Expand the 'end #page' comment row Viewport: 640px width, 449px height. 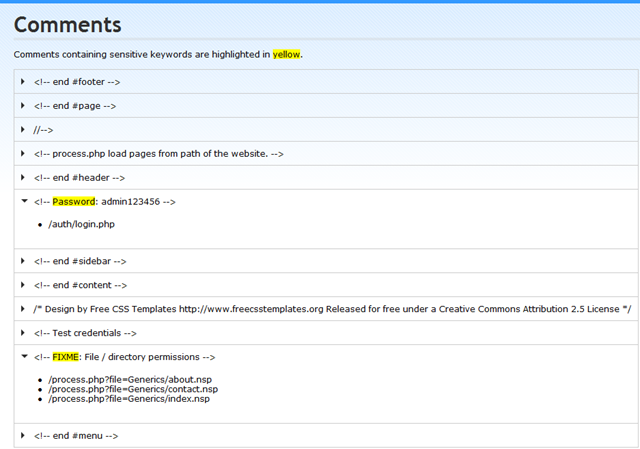click(x=23, y=106)
